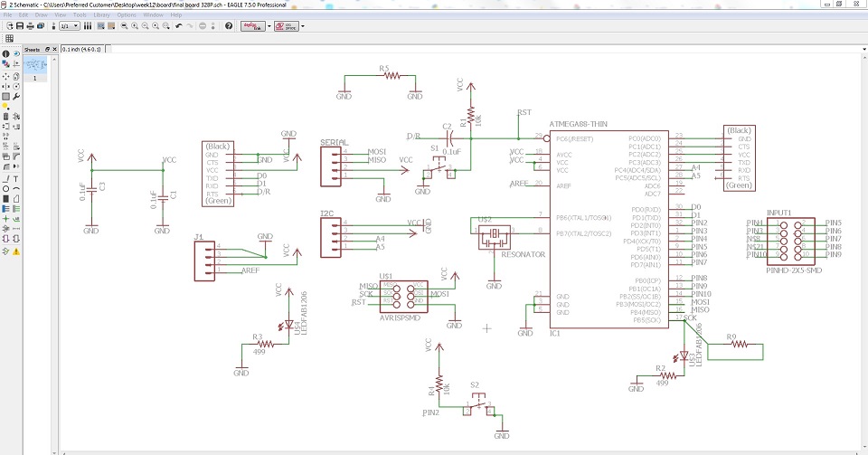The width and height of the screenshot is (868, 455).
Task: Undock the Sheets panel via float button
Action: click(48, 48)
